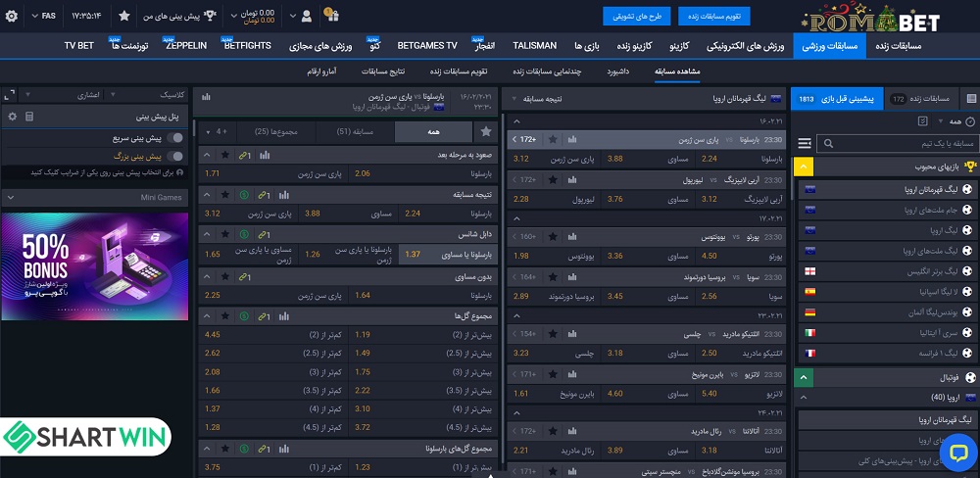Open the مسابقات ورزشی main menu
Screen dimensions: 980x478
point(829,46)
